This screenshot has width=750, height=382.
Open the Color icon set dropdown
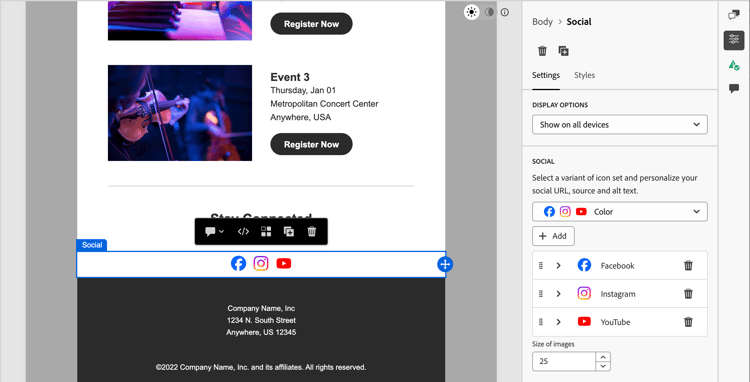pyautogui.click(x=619, y=211)
